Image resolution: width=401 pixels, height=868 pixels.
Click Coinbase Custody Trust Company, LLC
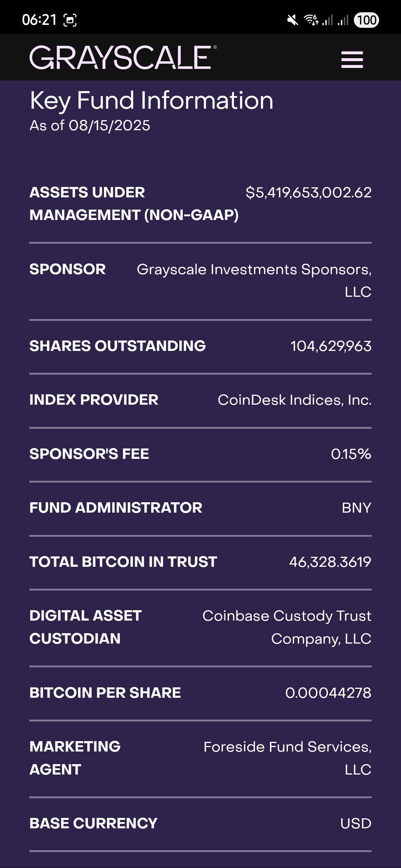point(287,627)
